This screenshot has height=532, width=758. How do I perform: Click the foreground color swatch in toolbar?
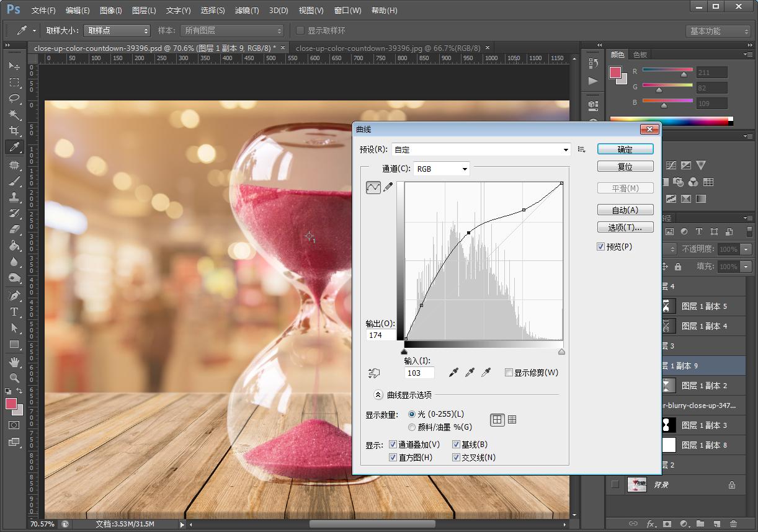click(x=11, y=404)
